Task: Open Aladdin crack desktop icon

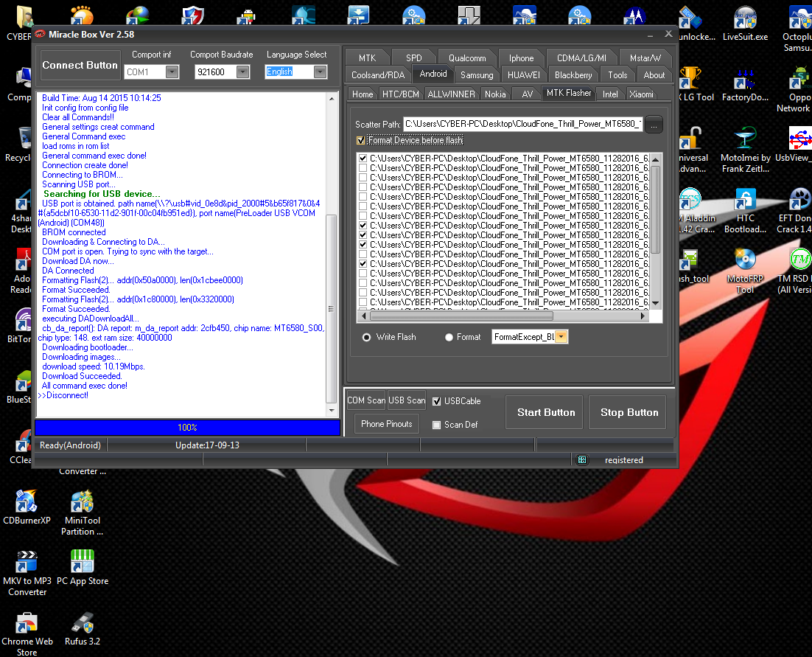Action: (x=696, y=210)
